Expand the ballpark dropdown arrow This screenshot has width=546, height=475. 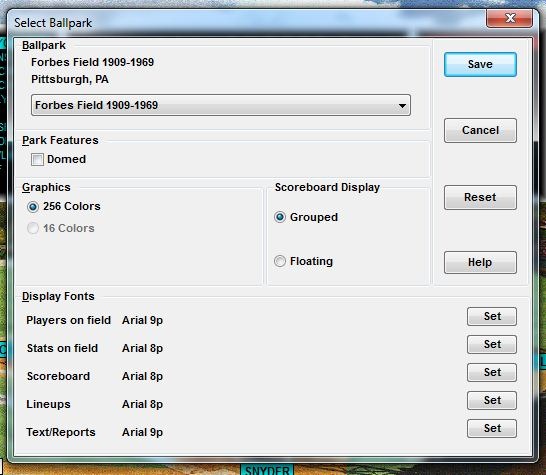coord(402,105)
